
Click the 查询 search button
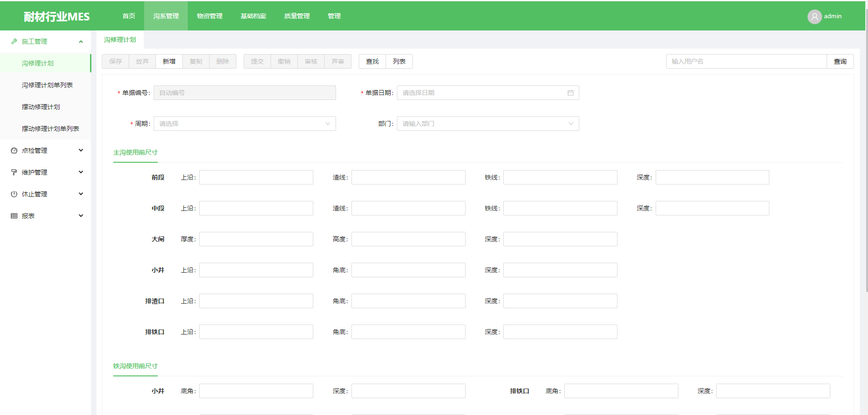tap(840, 61)
